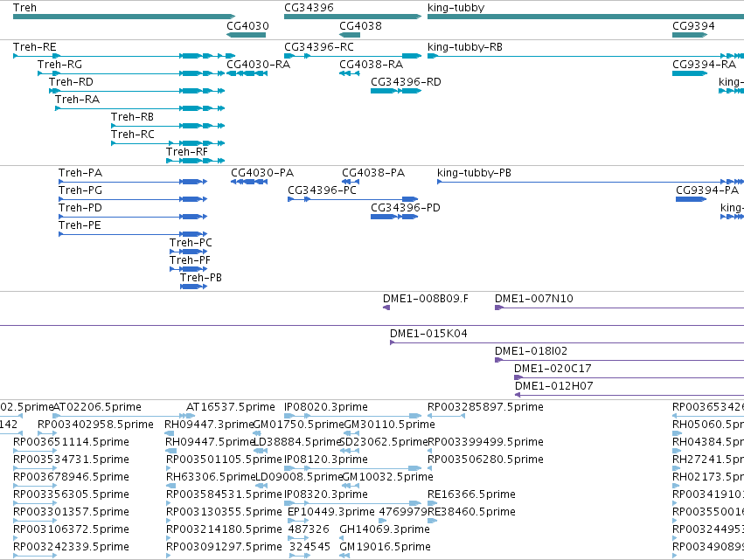Select transcript CG4030-RA

[247, 73]
